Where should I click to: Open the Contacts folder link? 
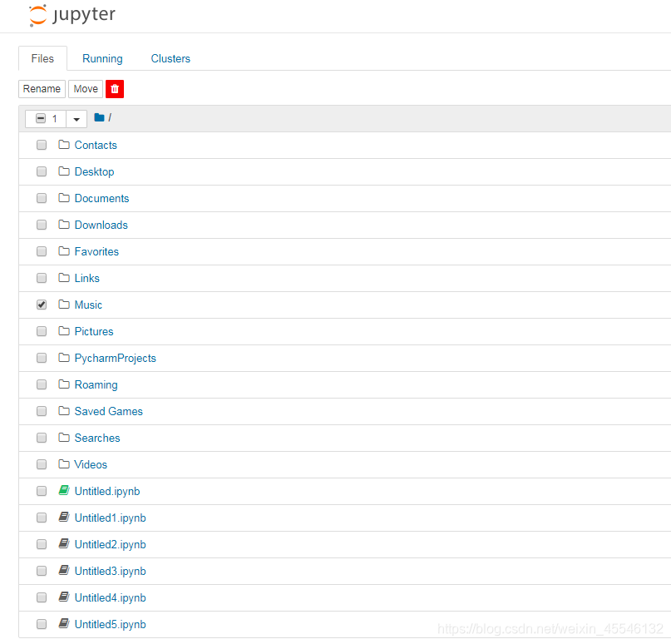pyautogui.click(x=96, y=145)
